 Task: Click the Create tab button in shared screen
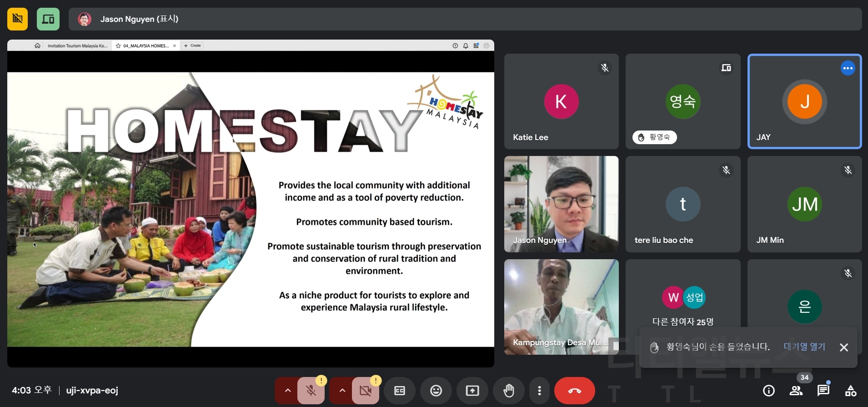pyautogui.click(x=193, y=45)
